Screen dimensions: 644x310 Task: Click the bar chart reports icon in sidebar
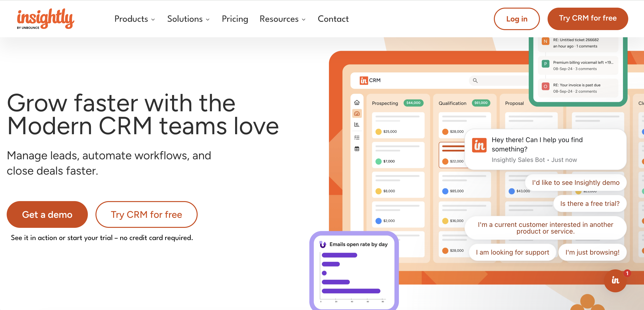[357, 124]
